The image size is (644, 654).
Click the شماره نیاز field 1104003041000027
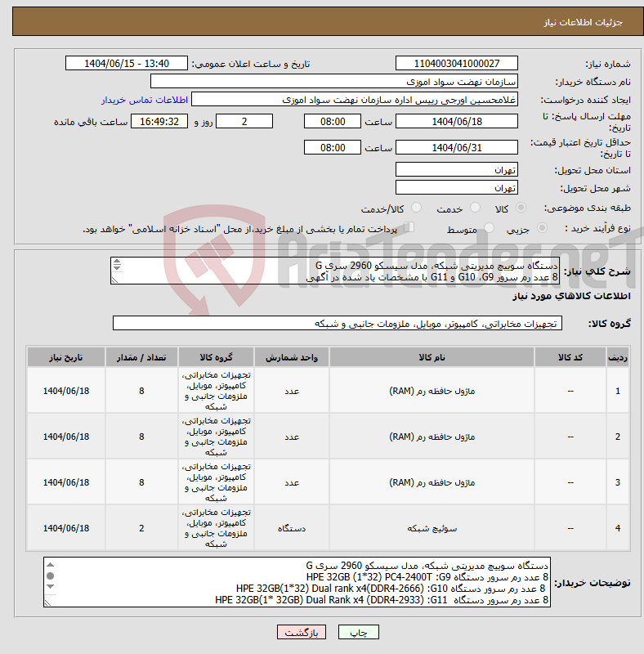[x=457, y=64]
